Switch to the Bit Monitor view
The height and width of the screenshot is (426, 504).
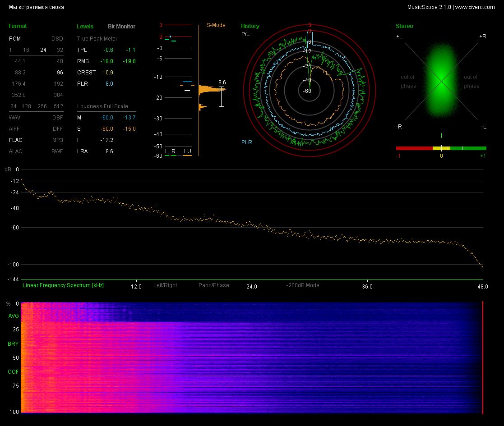point(121,27)
